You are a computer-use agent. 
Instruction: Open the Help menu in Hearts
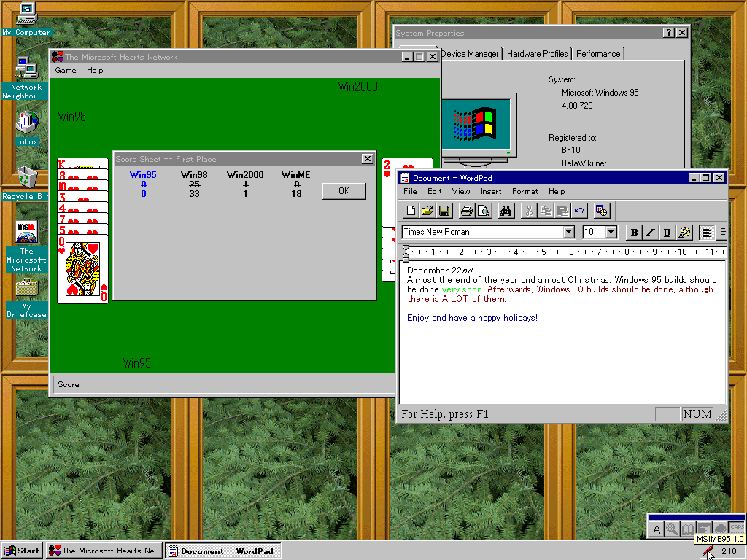click(x=95, y=71)
